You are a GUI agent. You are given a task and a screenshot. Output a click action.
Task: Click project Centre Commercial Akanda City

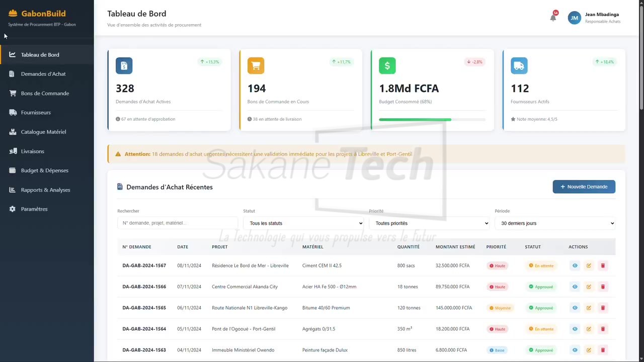click(245, 287)
